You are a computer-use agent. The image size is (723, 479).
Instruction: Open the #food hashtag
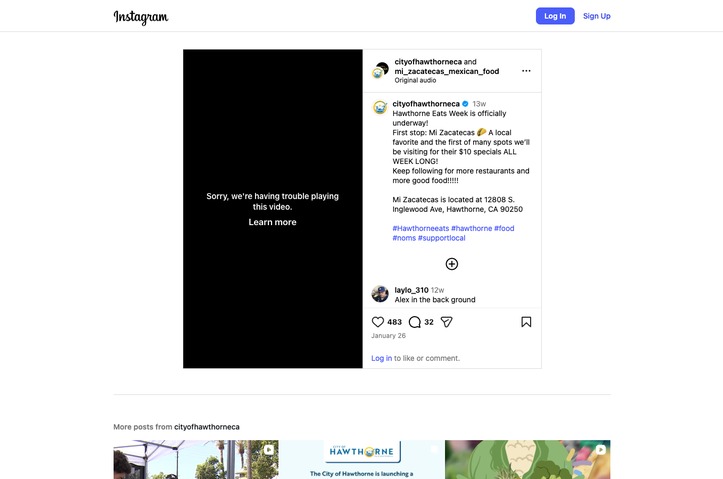(504, 228)
